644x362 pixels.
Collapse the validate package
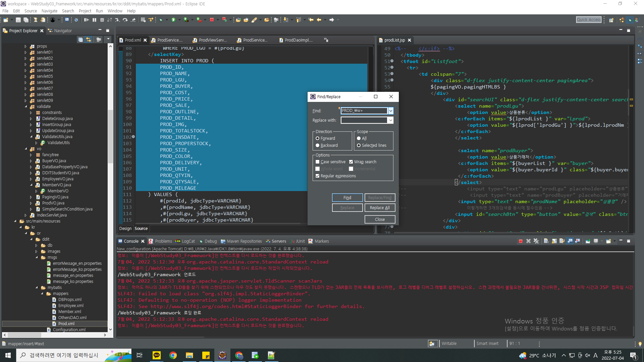click(x=25, y=107)
